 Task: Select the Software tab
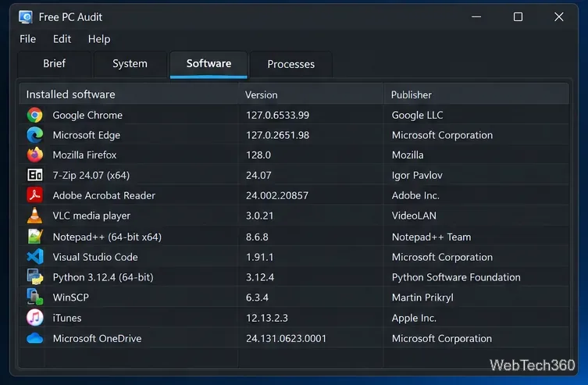tap(208, 64)
